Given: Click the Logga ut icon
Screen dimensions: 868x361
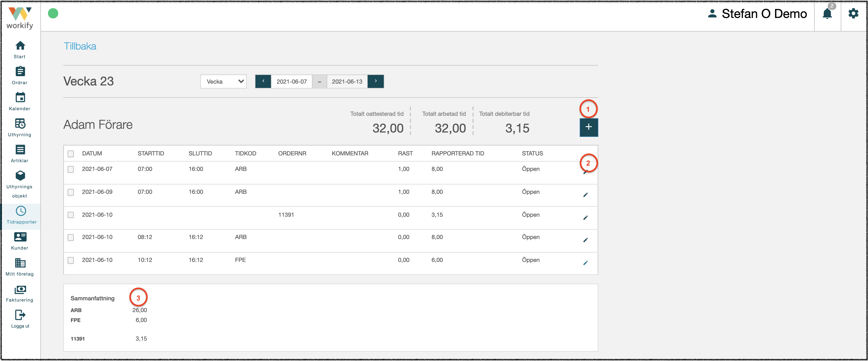Looking at the screenshot, I should click(20, 315).
